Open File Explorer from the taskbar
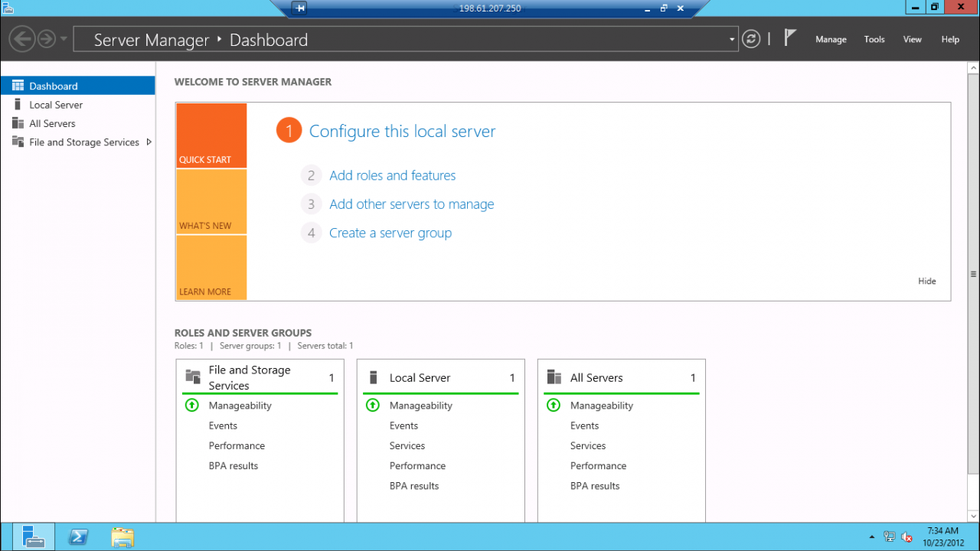The image size is (980, 551). click(x=122, y=536)
